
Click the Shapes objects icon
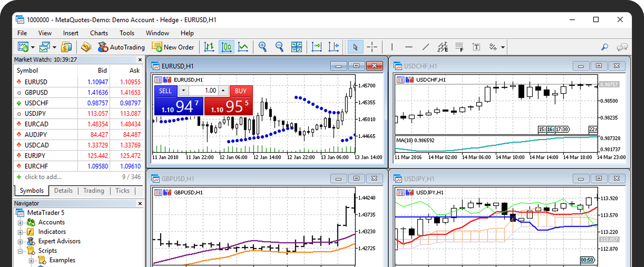(x=493, y=47)
